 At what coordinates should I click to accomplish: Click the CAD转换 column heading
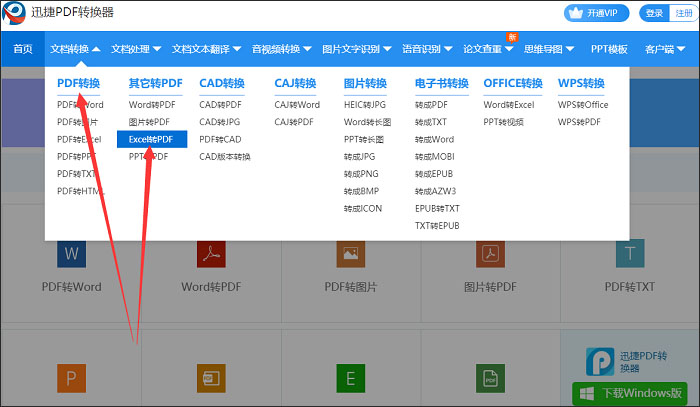pyautogui.click(x=222, y=83)
